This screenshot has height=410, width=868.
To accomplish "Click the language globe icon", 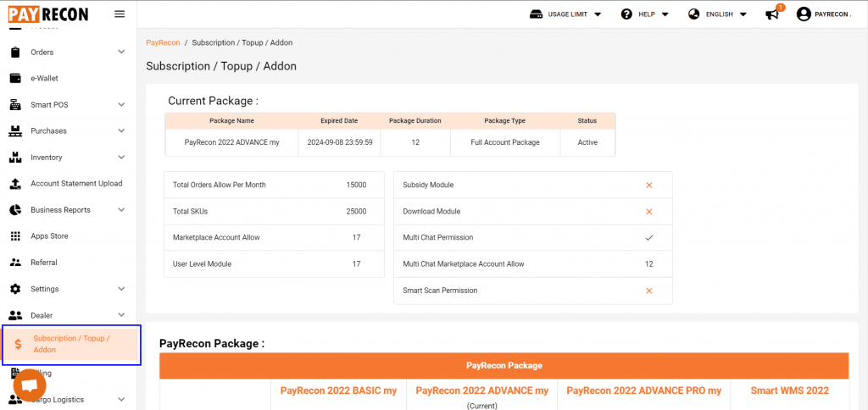I will click(693, 14).
